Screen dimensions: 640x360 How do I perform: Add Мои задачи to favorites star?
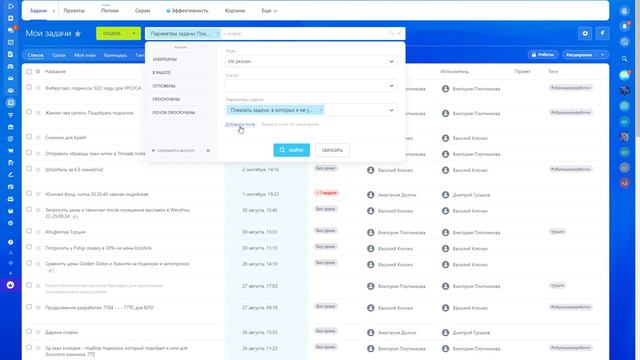pos(78,33)
